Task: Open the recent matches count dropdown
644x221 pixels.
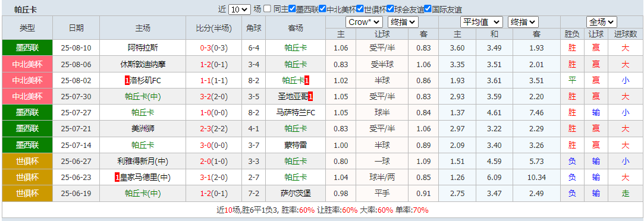Action: point(239,10)
